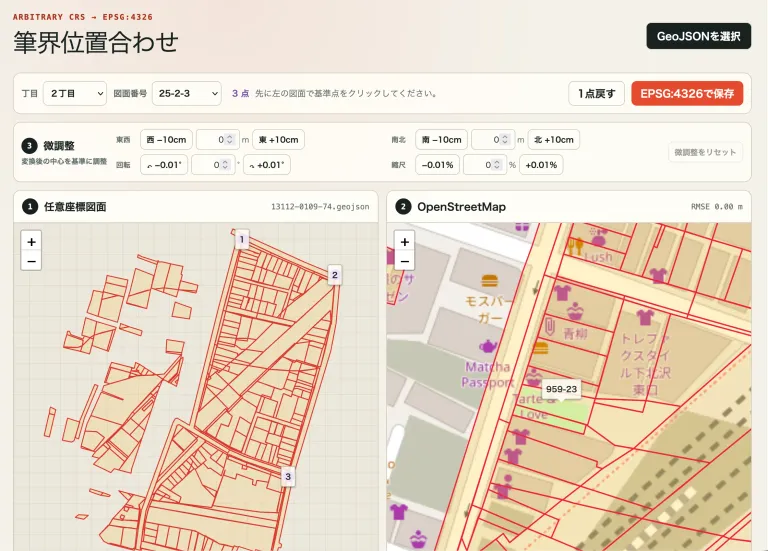Select control point marker 3 on left map
This screenshot has height=551, width=768.
(288, 477)
